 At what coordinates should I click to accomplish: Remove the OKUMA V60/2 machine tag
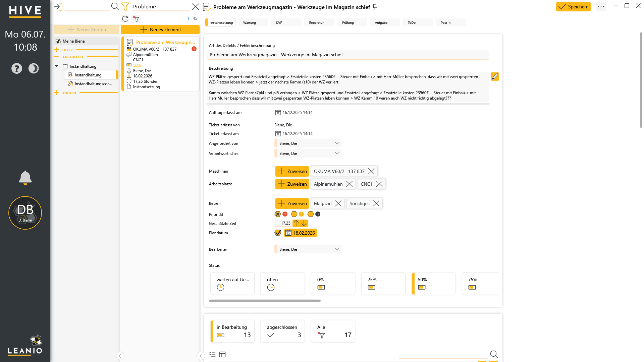click(371, 171)
